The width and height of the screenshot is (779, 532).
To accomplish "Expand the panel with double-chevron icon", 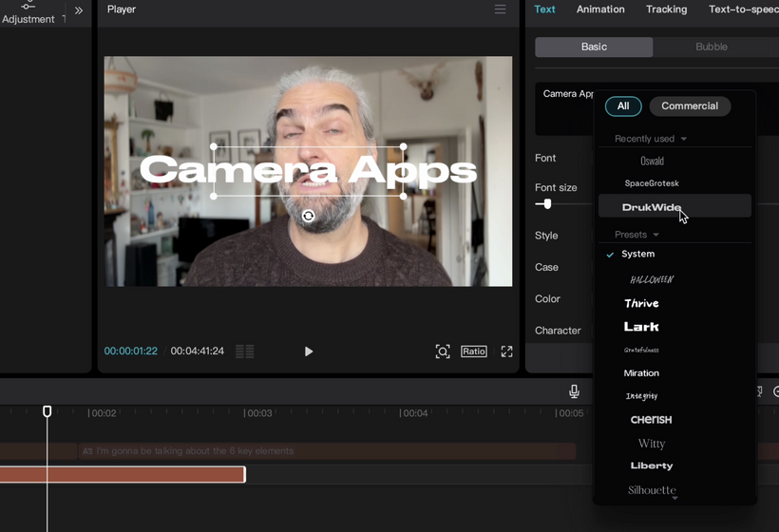I will [79, 10].
